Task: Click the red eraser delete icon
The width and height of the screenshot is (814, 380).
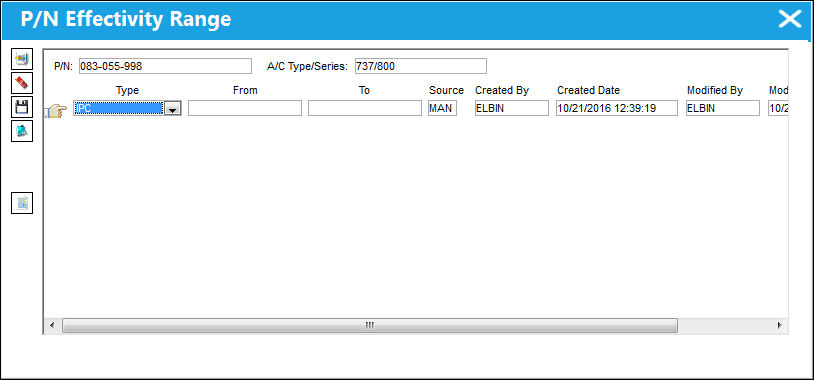Action: click(22, 83)
